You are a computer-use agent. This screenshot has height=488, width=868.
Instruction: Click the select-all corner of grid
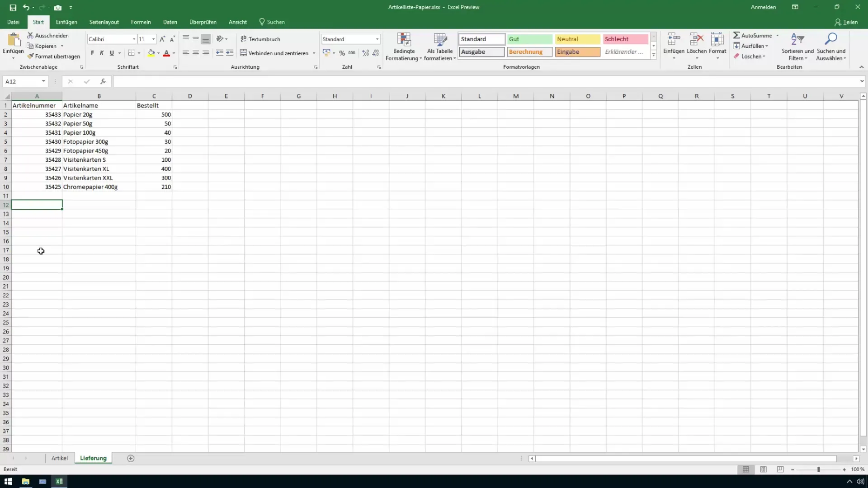[x=6, y=96]
